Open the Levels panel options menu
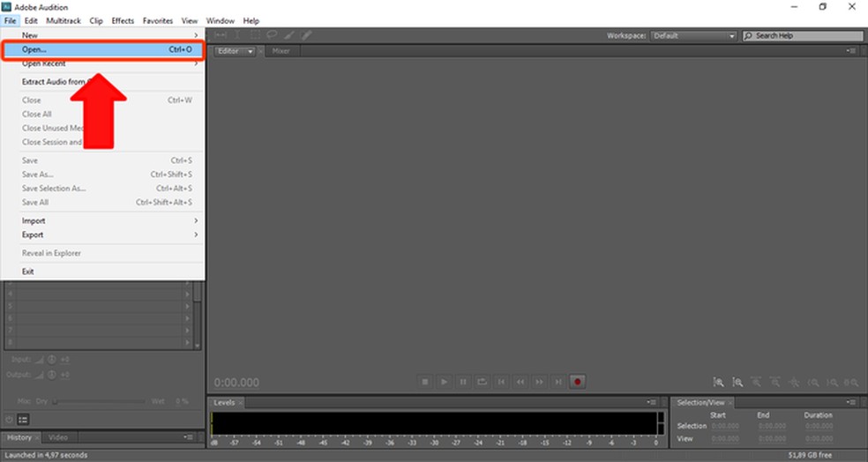Viewport: 868px width, 462px height. [x=652, y=402]
